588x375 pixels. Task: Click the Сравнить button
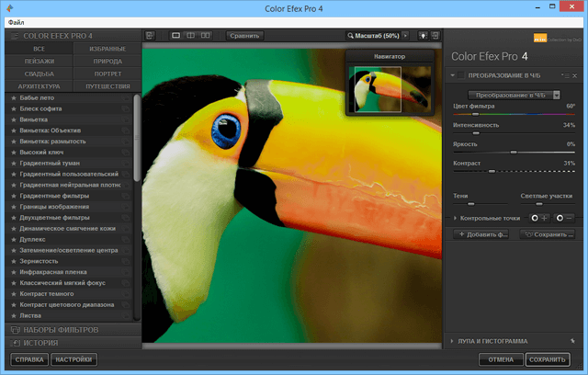[x=246, y=36]
